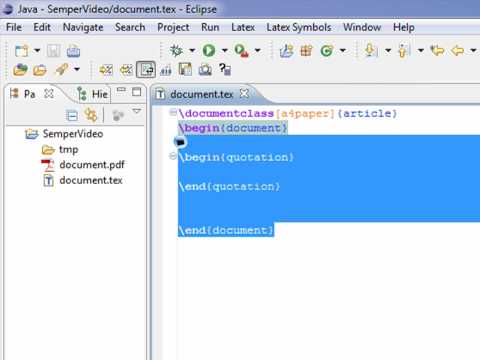Viewport: 480px width, 360px height.
Task: Click the Open Type icon in second toolbar row
Action: click(x=20, y=70)
